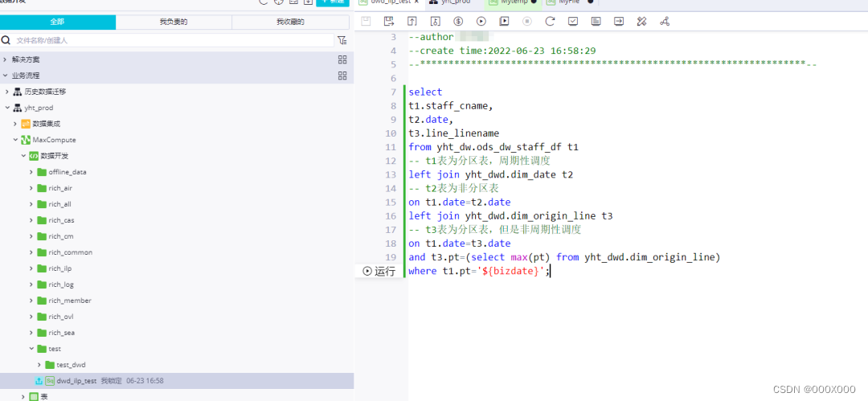The width and height of the screenshot is (868, 401).
Task: Select the rich_cas folder label
Action: [x=61, y=220]
